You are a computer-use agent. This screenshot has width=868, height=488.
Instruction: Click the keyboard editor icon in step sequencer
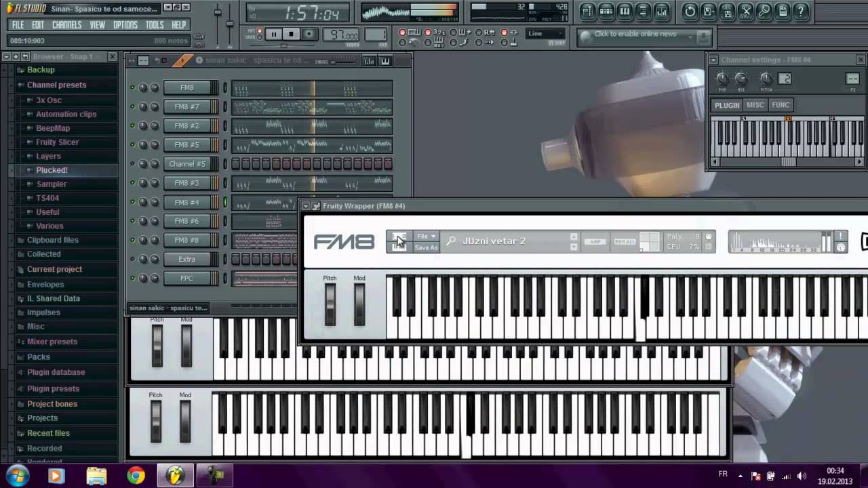385,61
